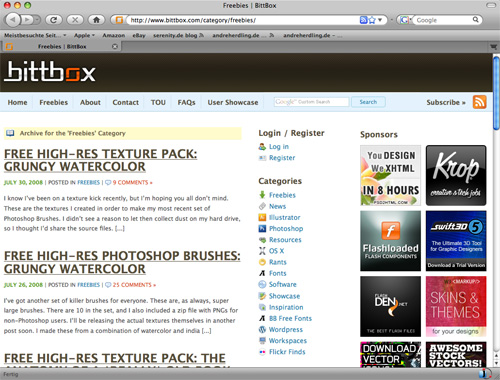Click the Wordpress category icon
The height and width of the screenshot is (380, 500).
(262, 329)
